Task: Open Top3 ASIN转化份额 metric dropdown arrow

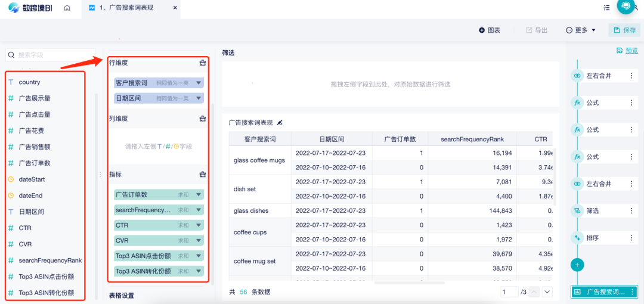Action: coord(199,271)
